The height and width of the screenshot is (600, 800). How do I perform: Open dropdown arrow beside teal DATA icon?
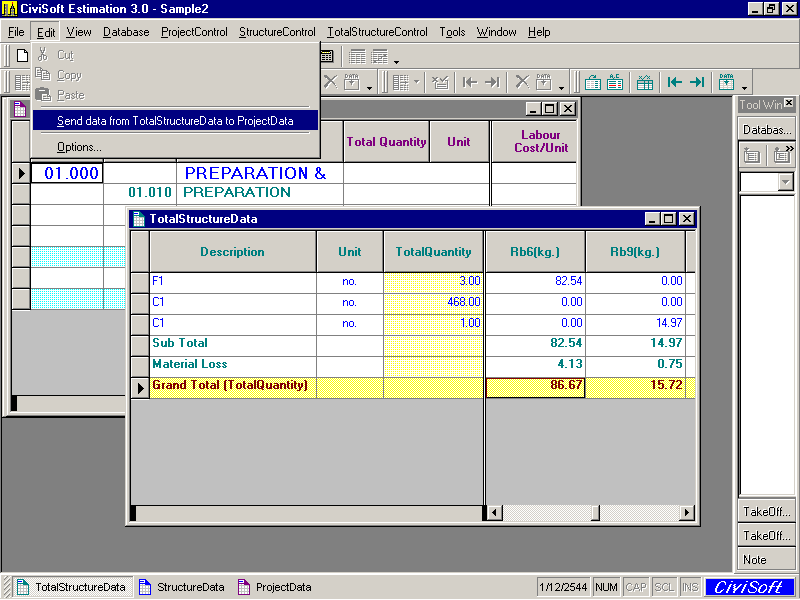(x=744, y=88)
